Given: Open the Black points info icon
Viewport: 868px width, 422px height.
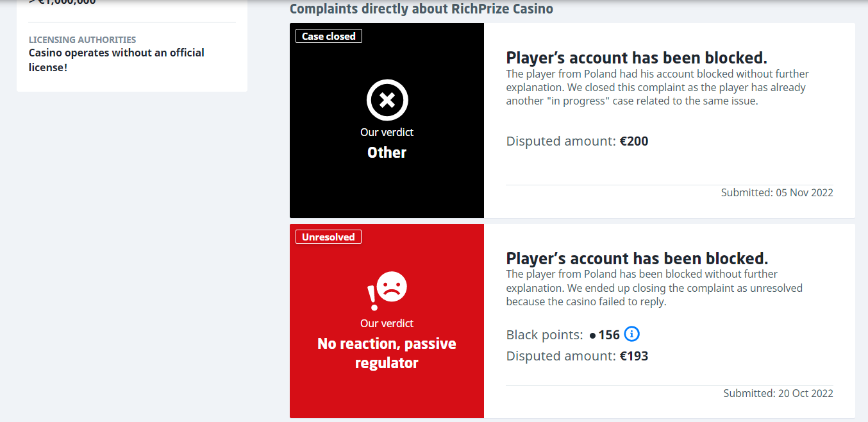Looking at the screenshot, I should (x=632, y=334).
